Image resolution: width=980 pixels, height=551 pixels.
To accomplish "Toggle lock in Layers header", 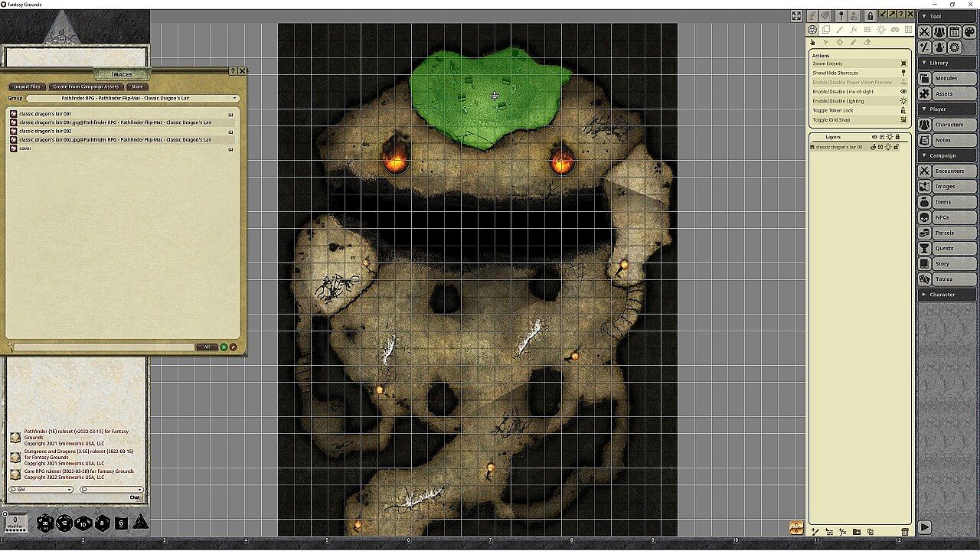I will pyautogui.click(x=897, y=137).
